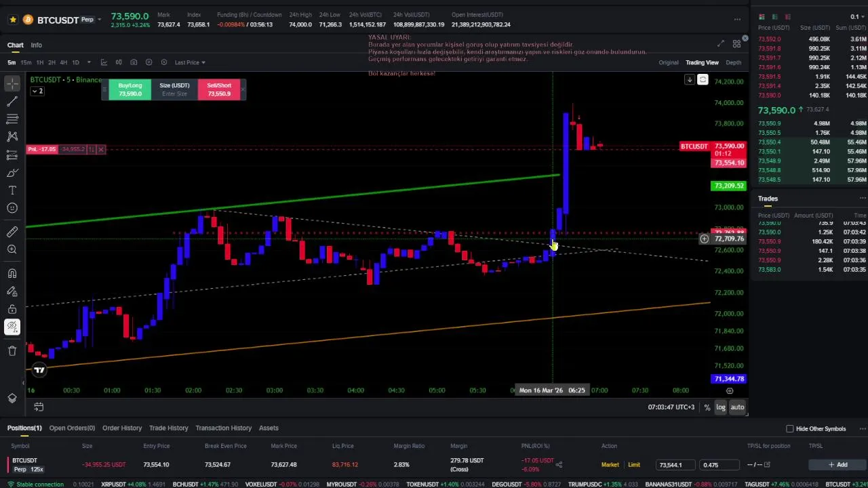Open the Transaction History tab
Image resolution: width=868 pixels, height=488 pixels.
point(223,428)
